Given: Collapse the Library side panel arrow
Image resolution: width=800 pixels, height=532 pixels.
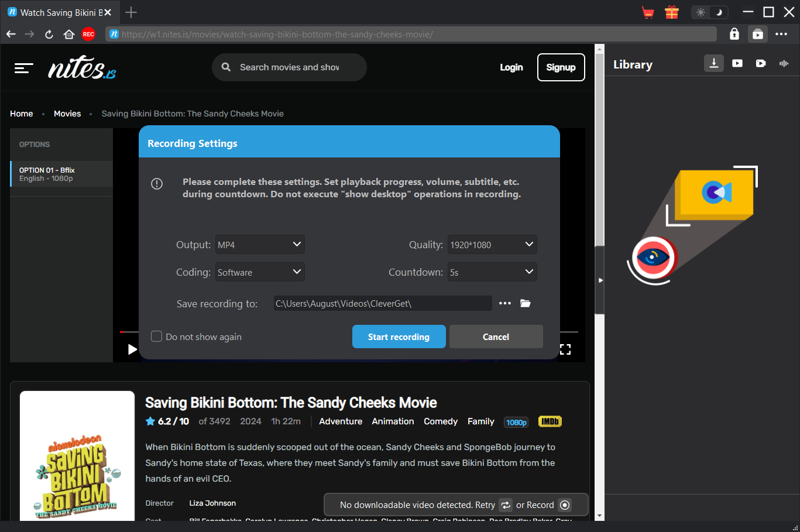Looking at the screenshot, I should [x=600, y=280].
